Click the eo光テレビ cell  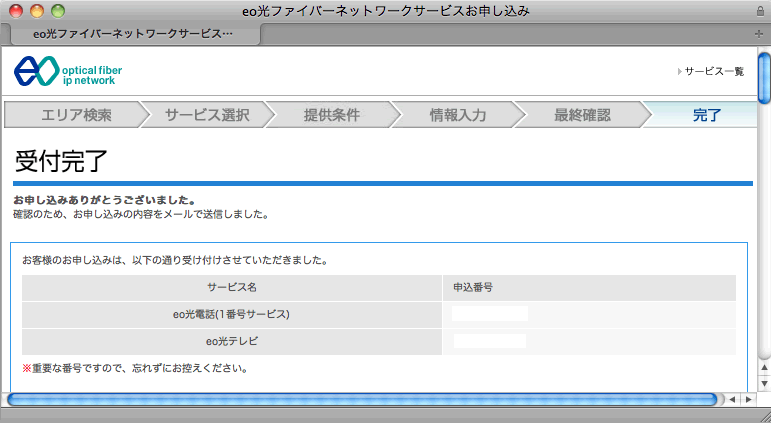[x=232, y=341]
